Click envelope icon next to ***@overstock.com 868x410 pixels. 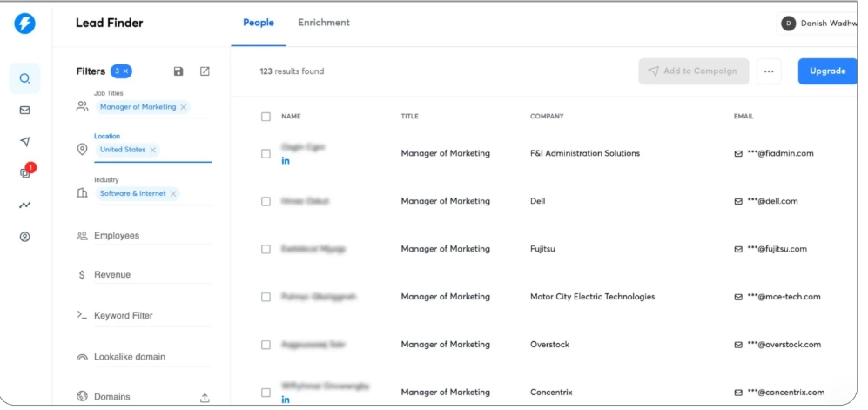738,345
